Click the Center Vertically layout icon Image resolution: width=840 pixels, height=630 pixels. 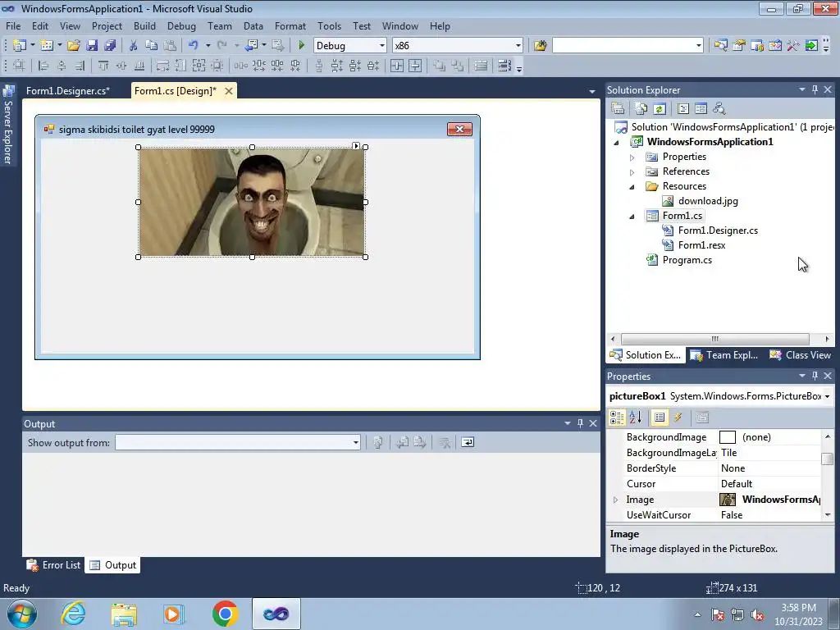pyautogui.click(x=415, y=66)
